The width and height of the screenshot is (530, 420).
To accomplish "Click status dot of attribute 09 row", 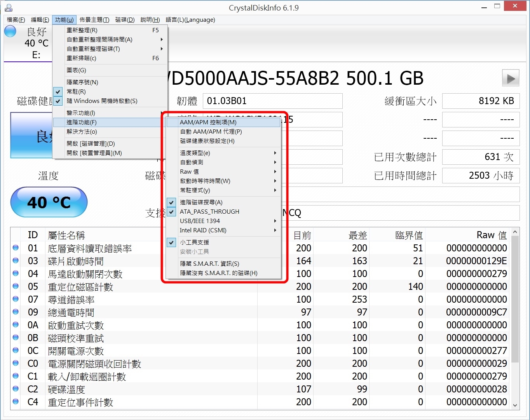I will (x=16, y=312).
